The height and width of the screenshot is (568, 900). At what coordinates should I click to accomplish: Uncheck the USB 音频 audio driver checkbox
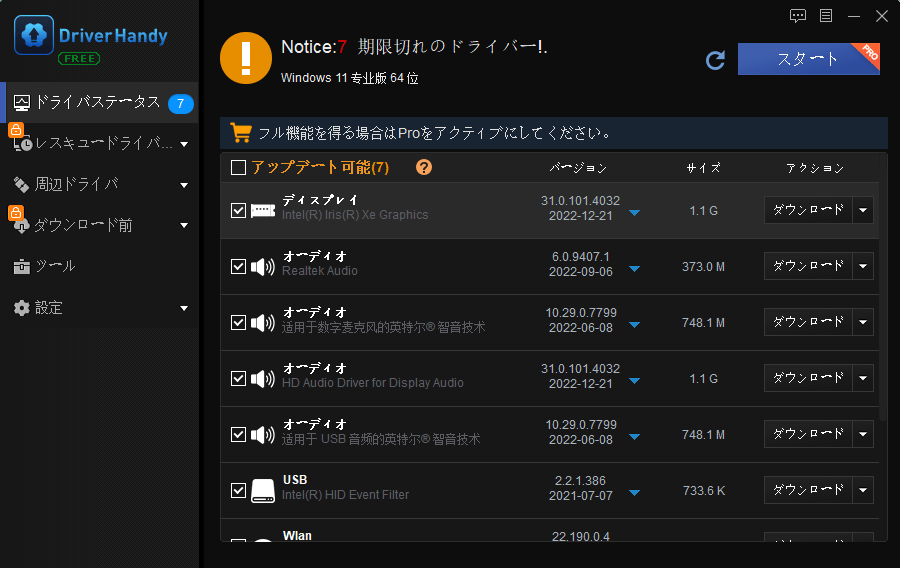tap(238, 434)
